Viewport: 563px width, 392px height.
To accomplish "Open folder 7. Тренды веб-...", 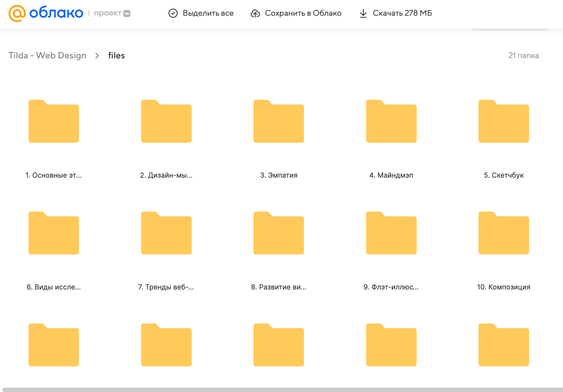I will point(166,233).
